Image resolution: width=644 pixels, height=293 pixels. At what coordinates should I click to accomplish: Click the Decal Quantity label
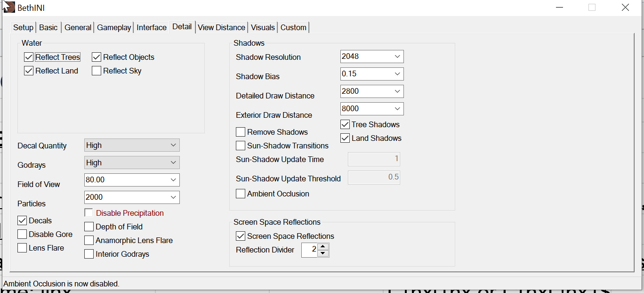(x=42, y=146)
